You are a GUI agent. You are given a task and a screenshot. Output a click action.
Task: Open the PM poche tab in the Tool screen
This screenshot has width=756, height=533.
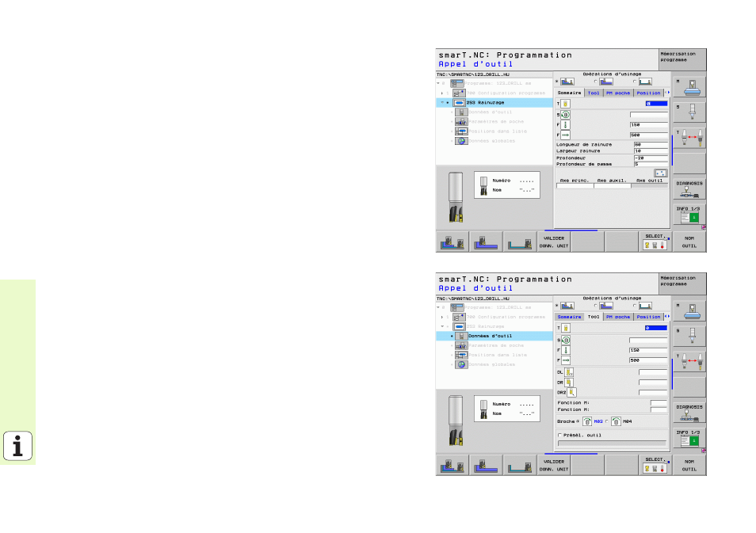618,317
